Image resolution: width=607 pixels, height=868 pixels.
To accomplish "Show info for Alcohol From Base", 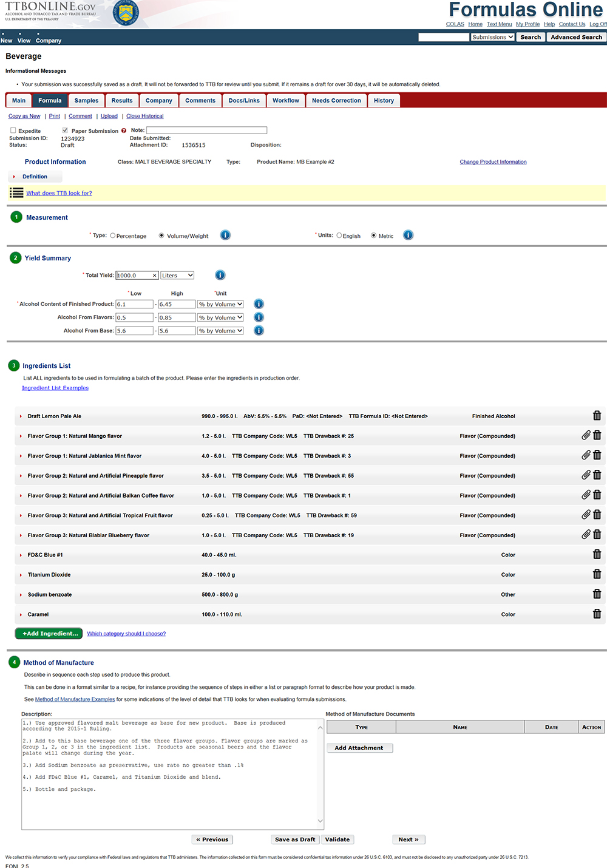I will [259, 331].
